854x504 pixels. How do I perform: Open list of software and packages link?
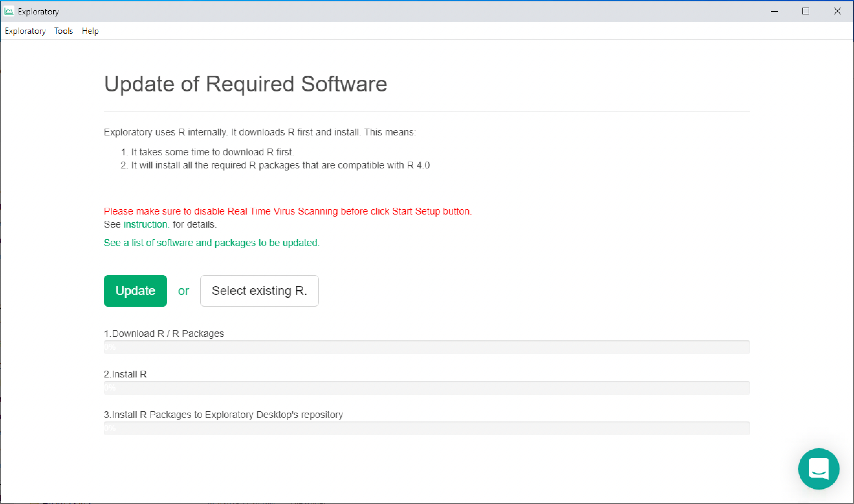point(211,243)
